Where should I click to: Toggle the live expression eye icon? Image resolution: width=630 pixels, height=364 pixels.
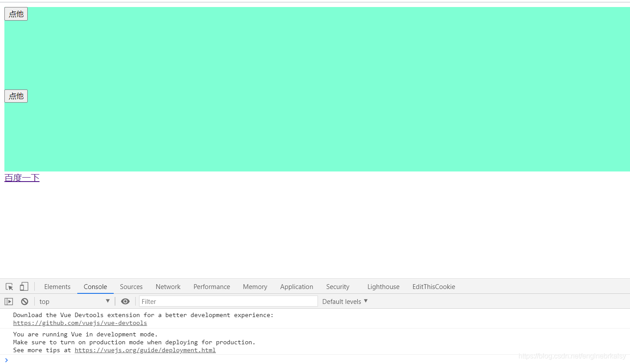[125, 301]
